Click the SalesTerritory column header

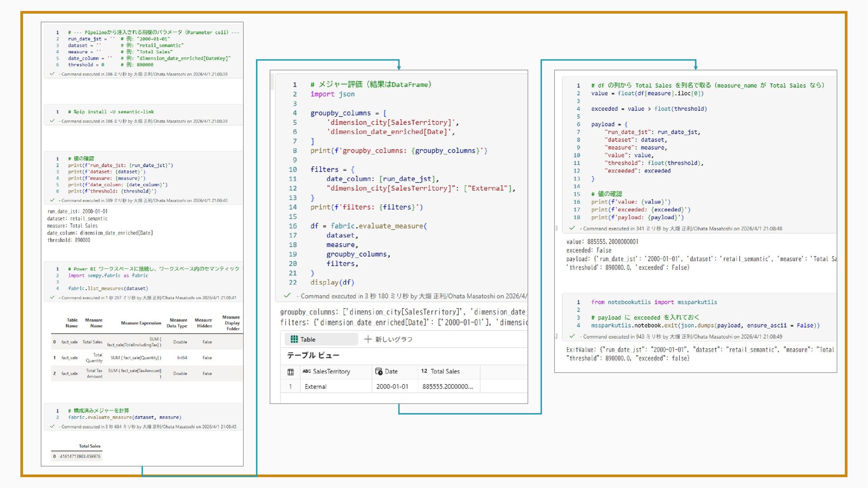pyautogui.click(x=331, y=371)
